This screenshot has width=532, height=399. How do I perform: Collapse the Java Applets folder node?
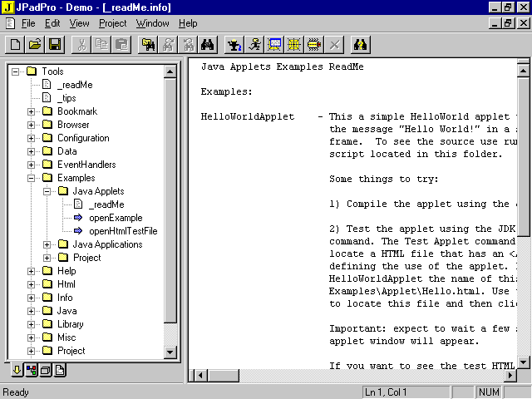[x=47, y=191]
